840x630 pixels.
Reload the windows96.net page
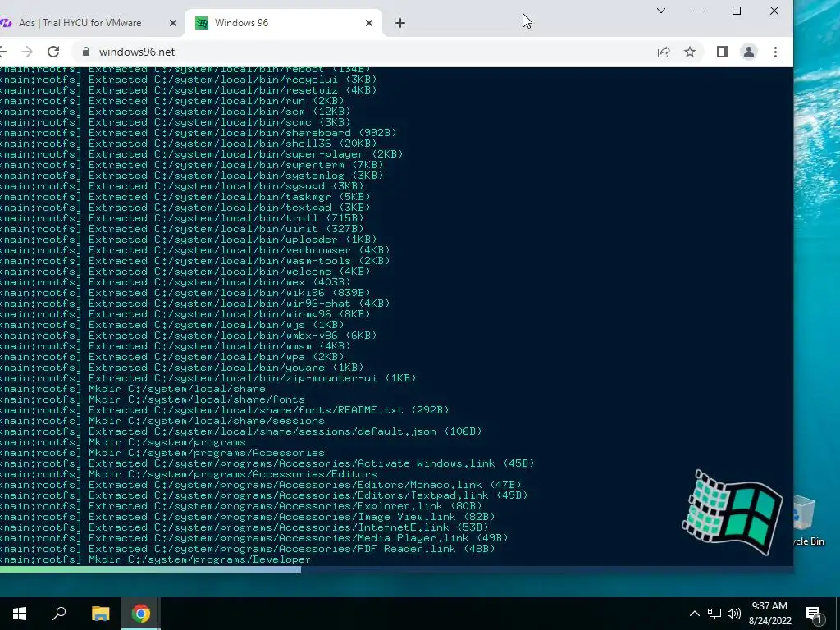point(53,52)
